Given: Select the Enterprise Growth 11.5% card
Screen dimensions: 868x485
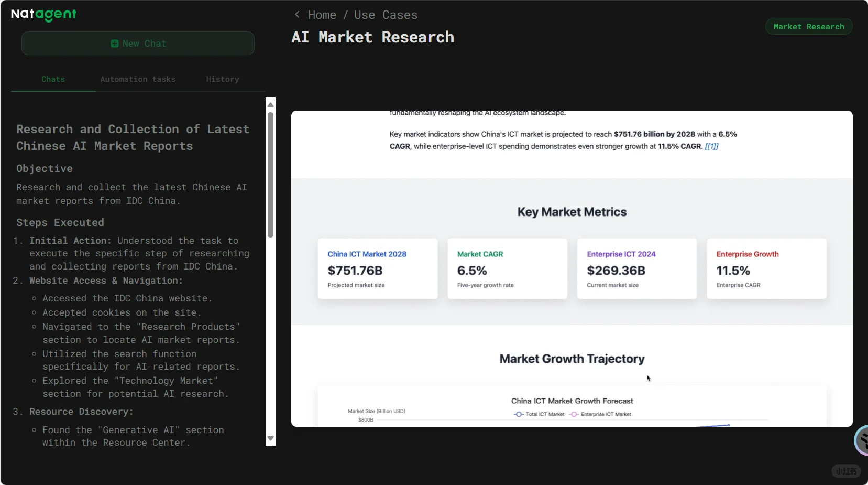Looking at the screenshot, I should pos(766,269).
